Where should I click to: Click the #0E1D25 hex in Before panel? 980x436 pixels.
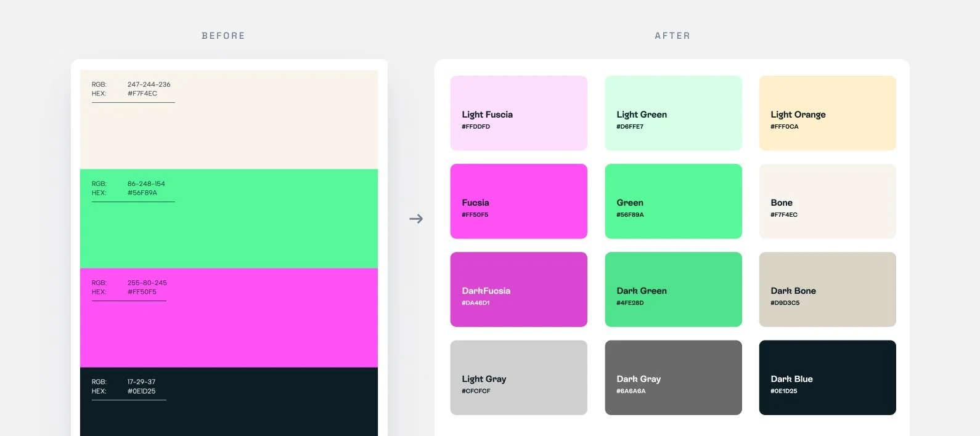click(x=142, y=391)
